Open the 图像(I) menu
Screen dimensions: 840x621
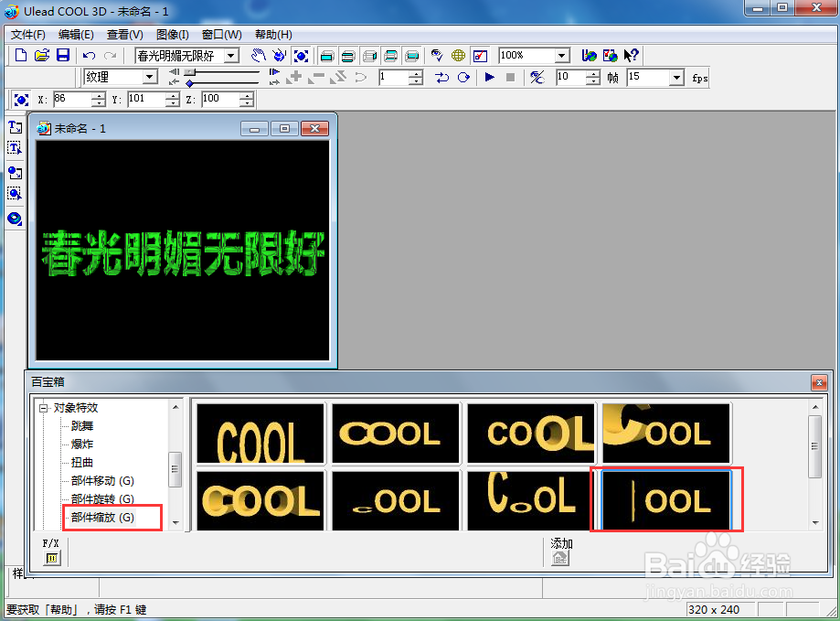(x=173, y=35)
